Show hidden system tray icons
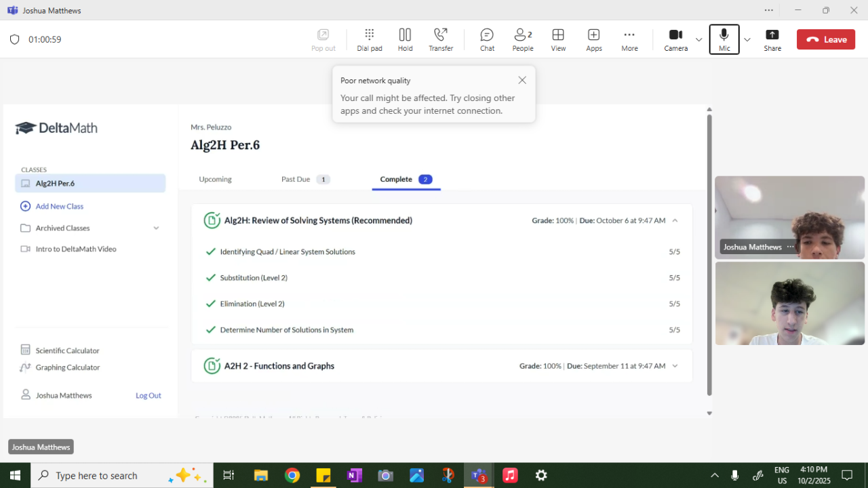This screenshot has height=488, width=868. (x=715, y=475)
